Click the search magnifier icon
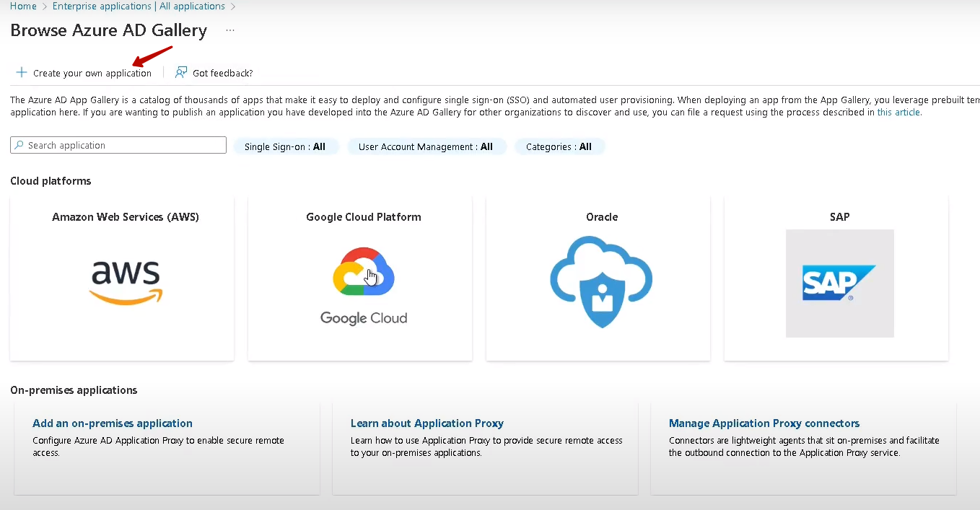980x510 pixels. point(19,145)
